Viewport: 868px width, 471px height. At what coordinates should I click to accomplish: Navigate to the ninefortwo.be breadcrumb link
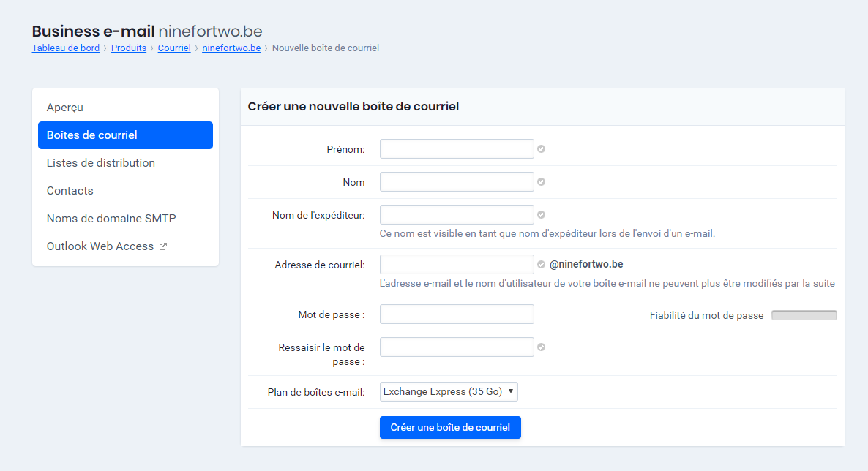[231, 48]
